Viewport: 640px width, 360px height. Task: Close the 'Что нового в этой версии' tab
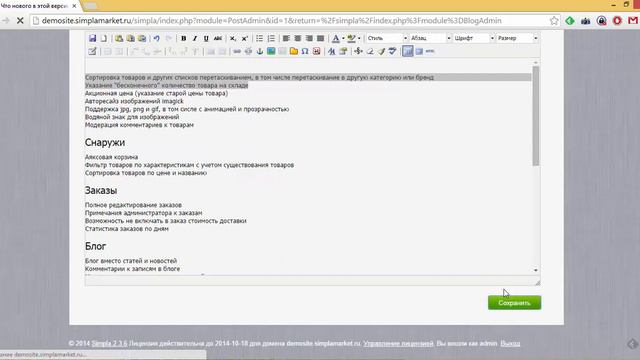74,6
